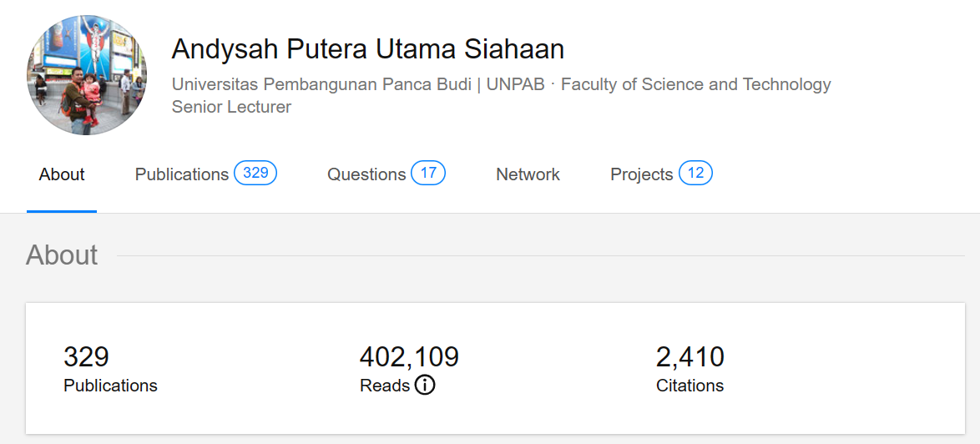
Task: Click the Publications label under 329
Action: click(x=110, y=386)
